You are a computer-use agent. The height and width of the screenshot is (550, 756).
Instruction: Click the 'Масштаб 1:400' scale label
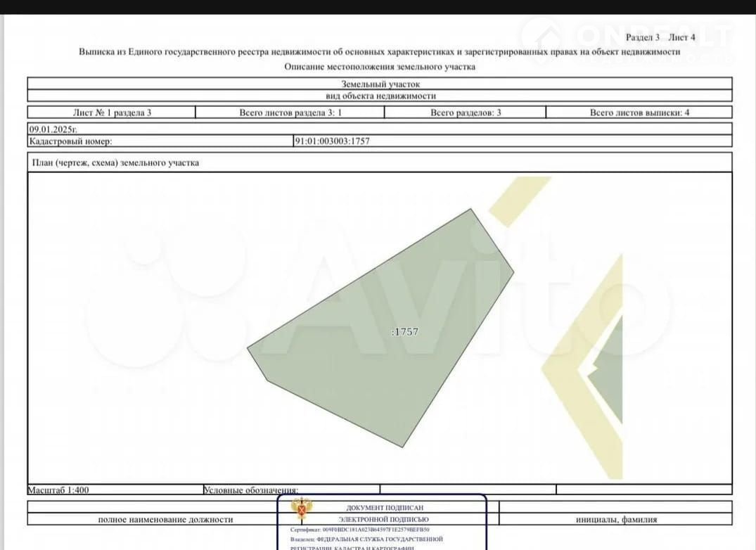point(58,490)
